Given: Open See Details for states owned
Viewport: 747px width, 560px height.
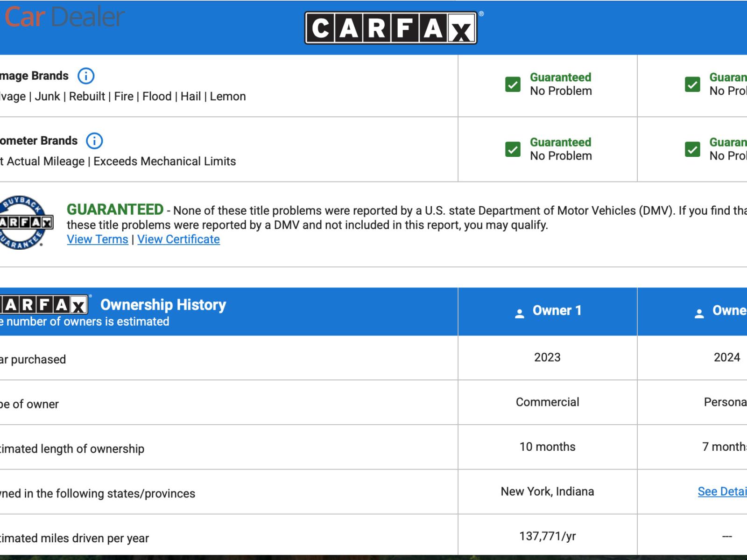Looking at the screenshot, I should [x=722, y=491].
